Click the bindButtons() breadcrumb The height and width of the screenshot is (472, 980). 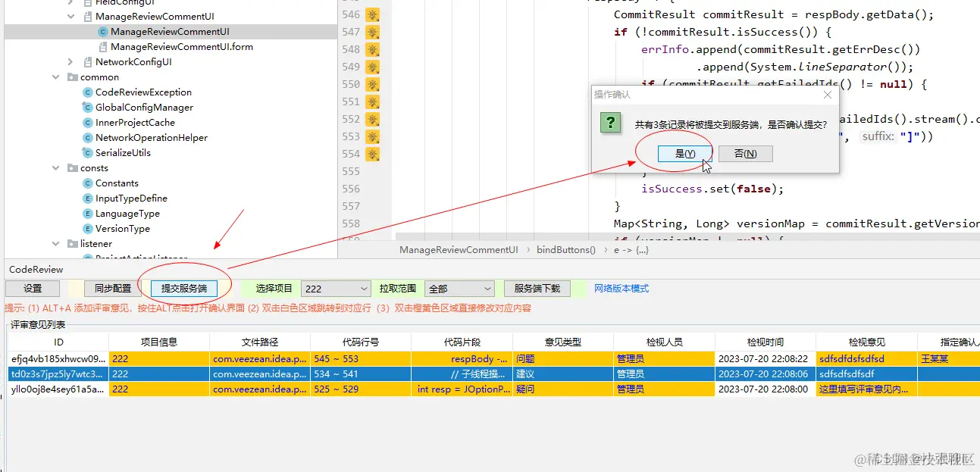[x=566, y=250]
